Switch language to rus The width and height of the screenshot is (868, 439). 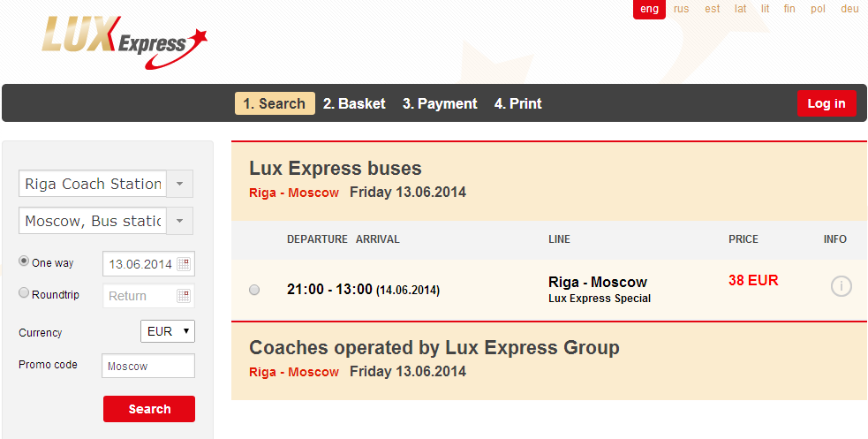point(682,9)
